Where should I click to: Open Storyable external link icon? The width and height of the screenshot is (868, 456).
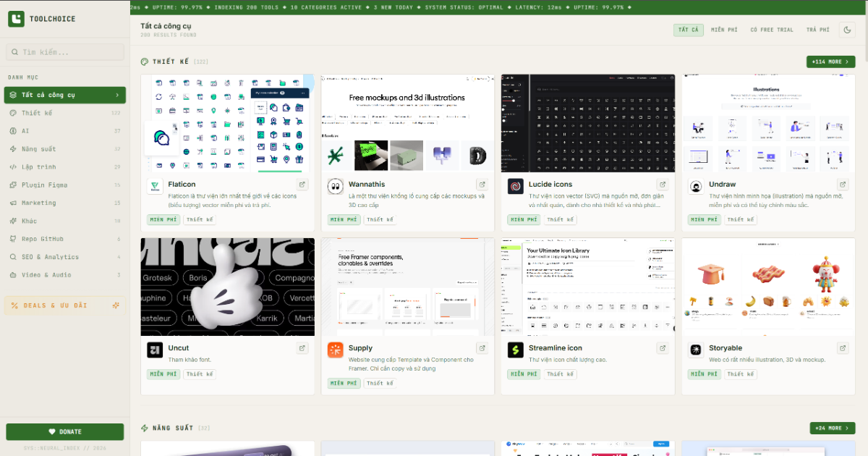click(843, 348)
